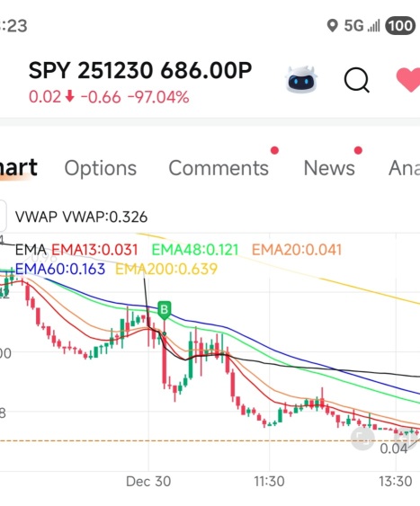Tap the SPY 251230 686.00P title

pos(140,70)
